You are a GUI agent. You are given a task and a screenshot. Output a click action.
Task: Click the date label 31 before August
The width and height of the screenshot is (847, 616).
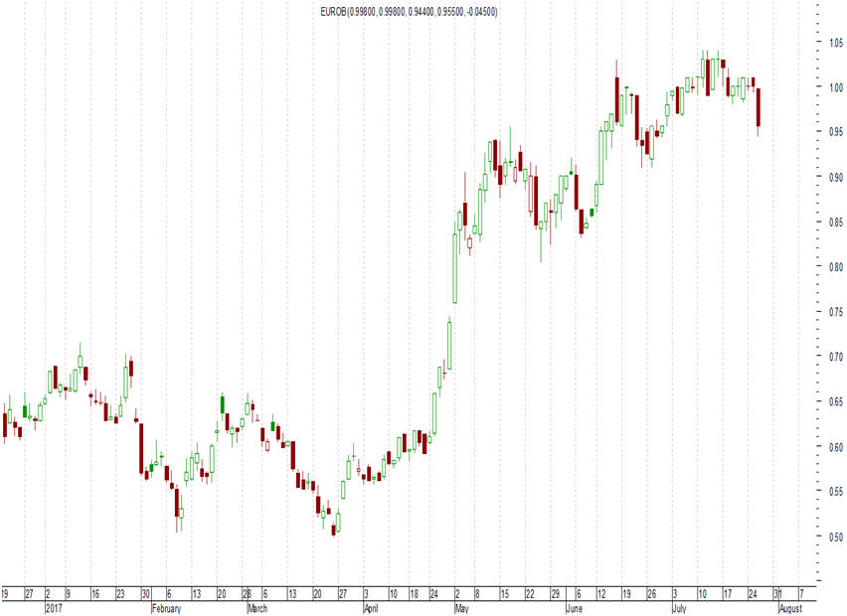(777, 594)
